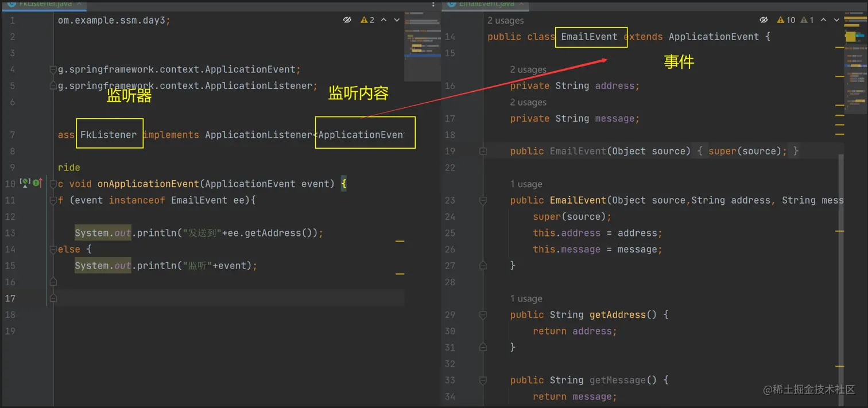Collapse the three-arg constructor at line 23

pyautogui.click(x=483, y=200)
